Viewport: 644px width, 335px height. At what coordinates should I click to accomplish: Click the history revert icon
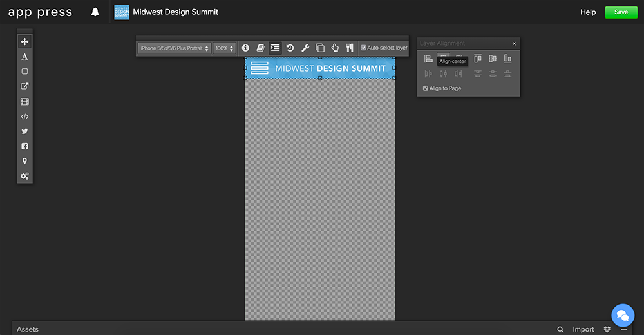point(290,48)
